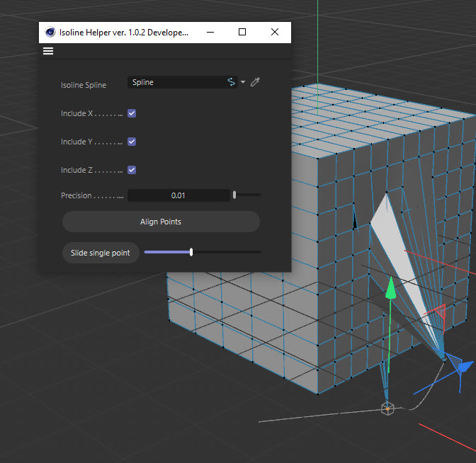Click the Precision value field 0.01

pos(178,195)
